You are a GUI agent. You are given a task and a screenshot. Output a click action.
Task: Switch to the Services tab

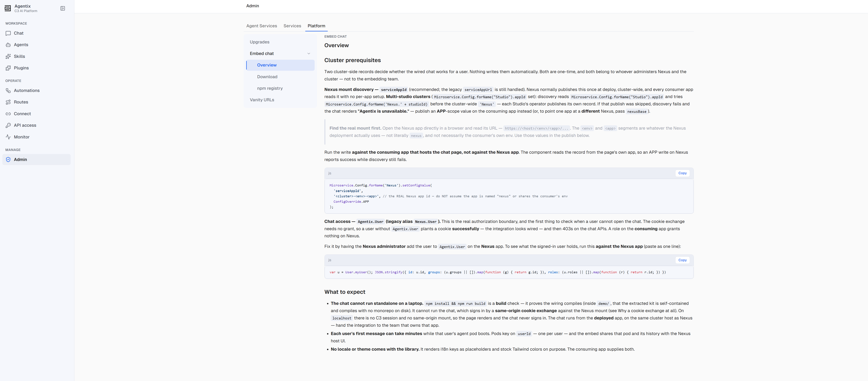(x=292, y=26)
